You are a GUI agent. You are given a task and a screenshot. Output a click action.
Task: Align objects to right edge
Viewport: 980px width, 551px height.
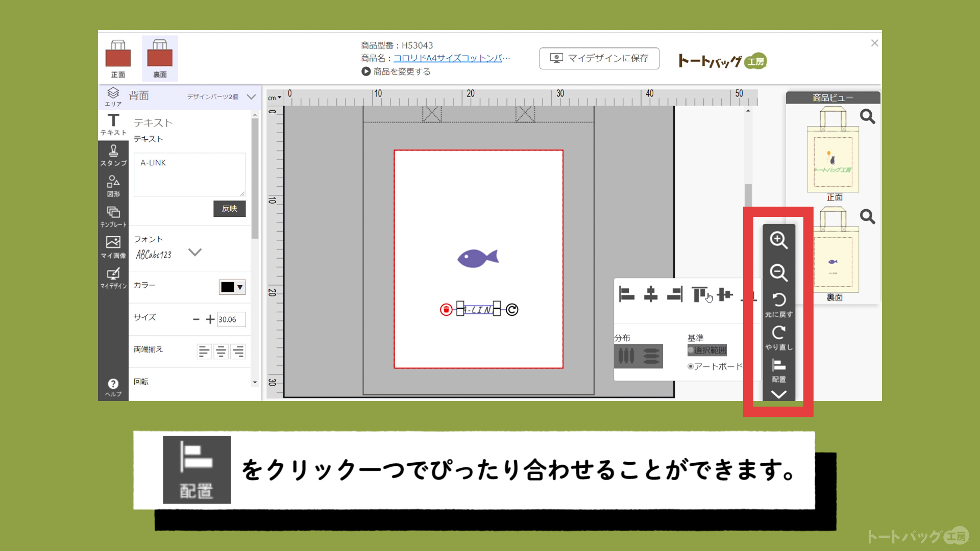pyautogui.click(x=675, y=294)
